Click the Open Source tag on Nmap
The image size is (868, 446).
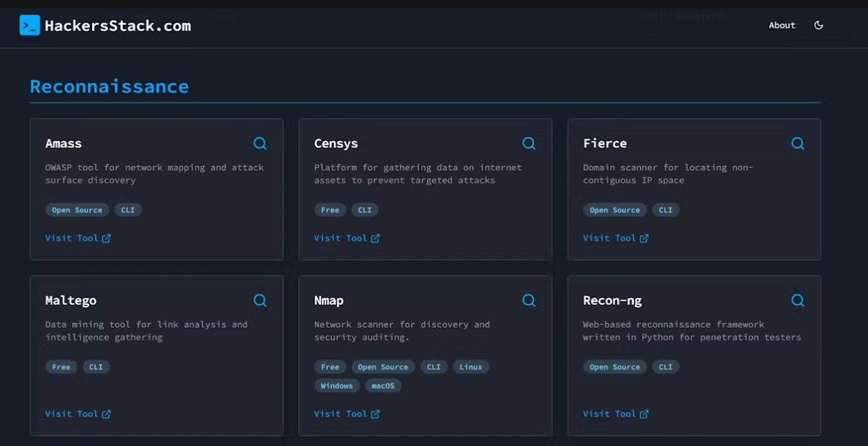tap(383, 367)
